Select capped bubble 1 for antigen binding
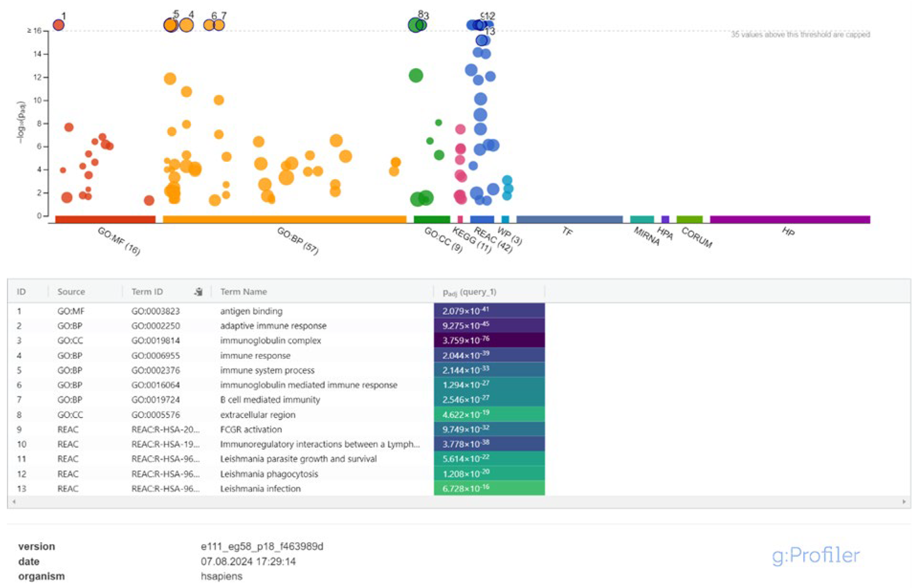This screenshot has height=588, width=919. click(58, 25)
